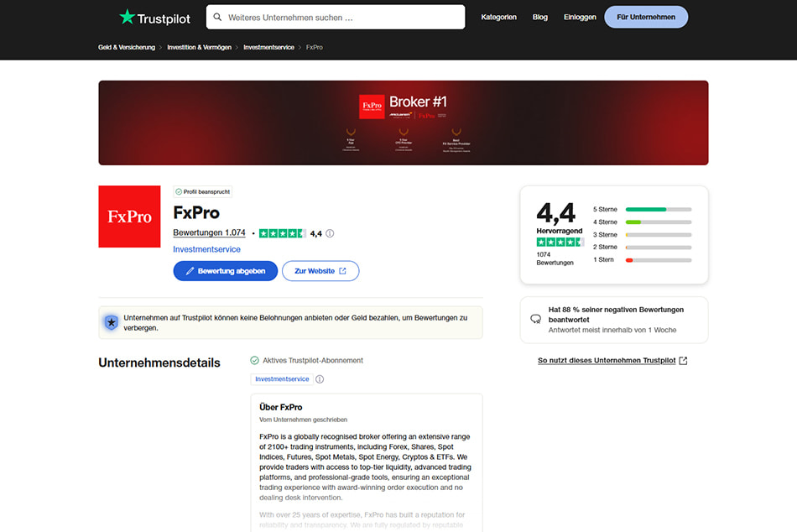Click 'Antwortet meist innerhalb von 1 Woche'
Image resolution: width=797 pixels, height=532 pixels.
(x=612, y=330)
